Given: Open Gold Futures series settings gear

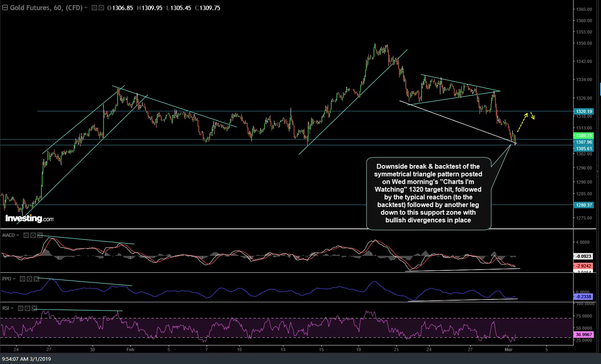Looking at the screenshot, I should point(101,8).
